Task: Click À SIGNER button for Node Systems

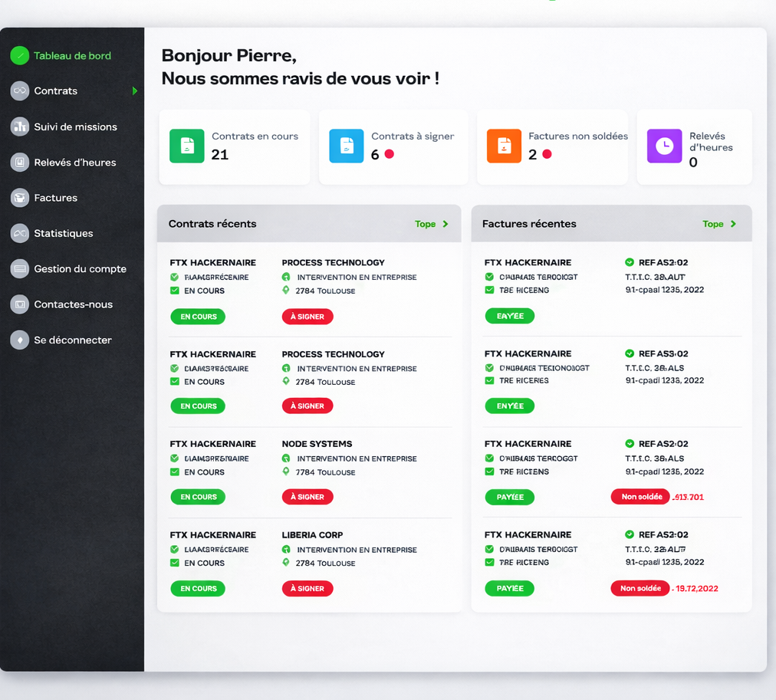Action: [307, 497]
